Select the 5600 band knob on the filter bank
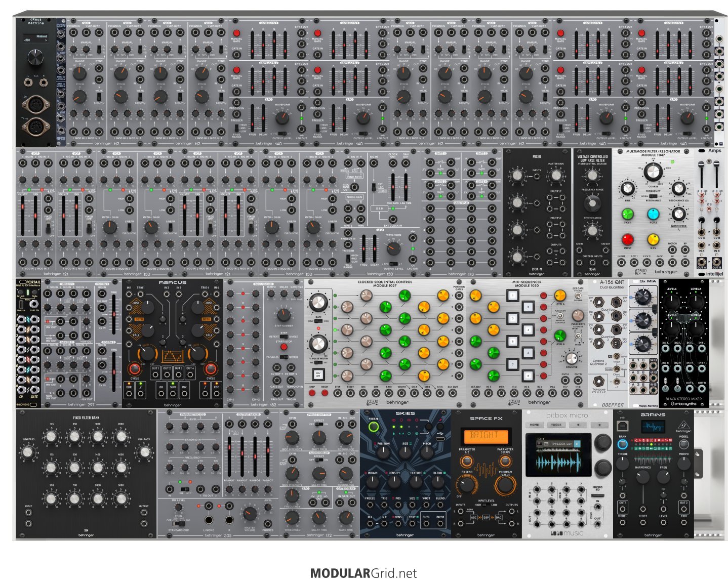This screenshot has width=728, height=584. point(121,499)
